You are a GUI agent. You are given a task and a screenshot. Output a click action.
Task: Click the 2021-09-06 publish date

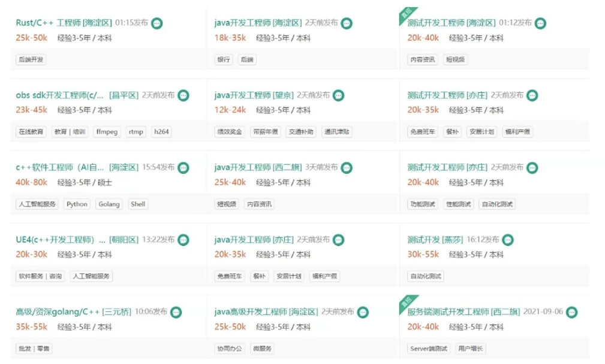(x=543, y=311)
